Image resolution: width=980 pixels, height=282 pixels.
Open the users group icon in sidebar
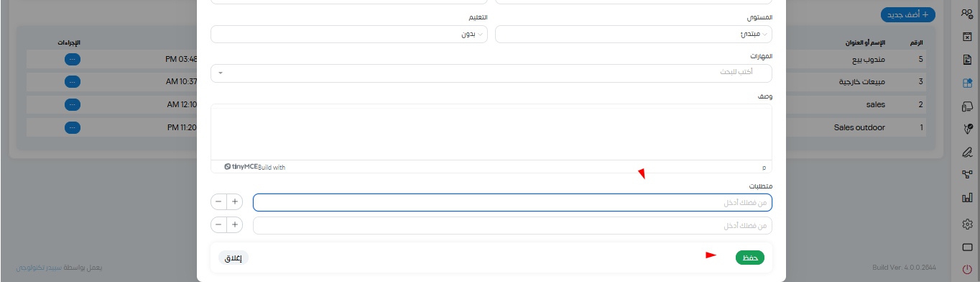tap(967, 12)
